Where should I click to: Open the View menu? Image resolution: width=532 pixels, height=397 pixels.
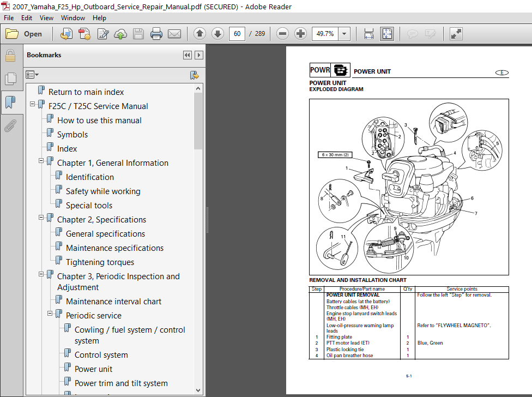pos(46,18)
